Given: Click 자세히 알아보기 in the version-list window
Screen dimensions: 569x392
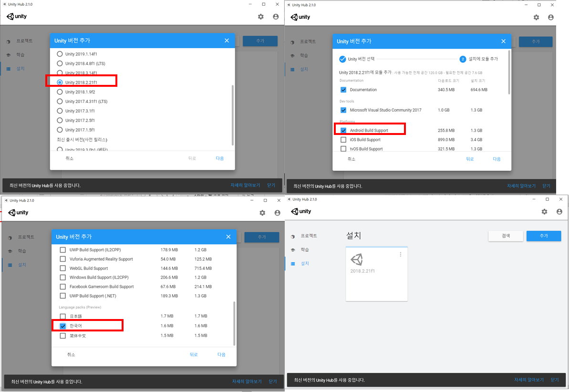Looking at the screenshot, I should click(x=245, y=185).
